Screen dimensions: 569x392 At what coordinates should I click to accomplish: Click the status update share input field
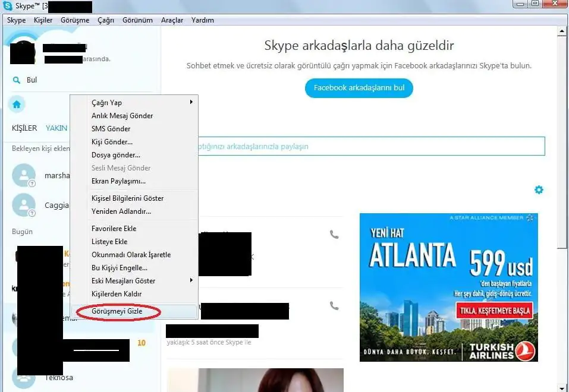point(371,146)
